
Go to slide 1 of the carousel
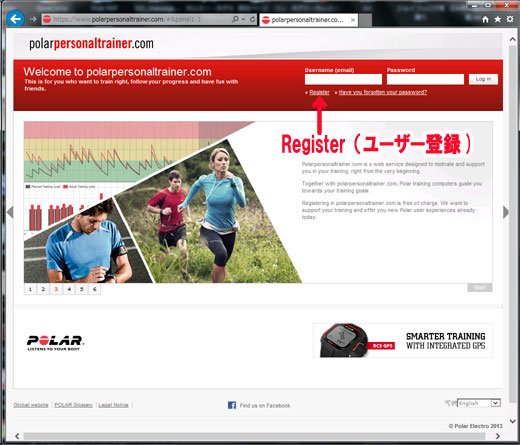[30, 289]
